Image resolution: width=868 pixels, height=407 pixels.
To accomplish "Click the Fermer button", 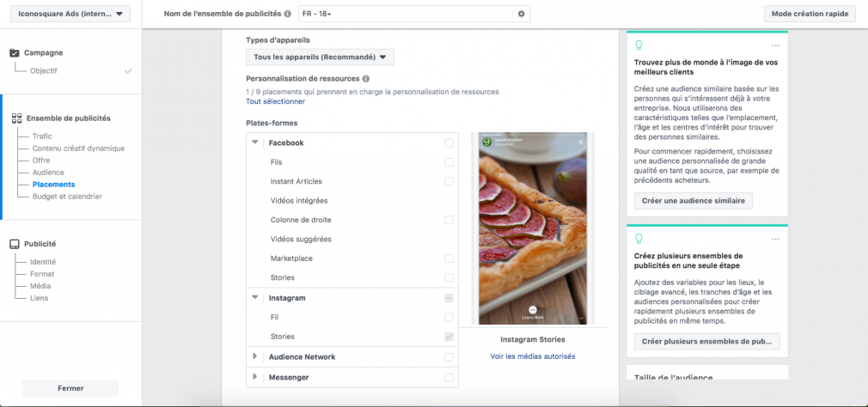I will 70,388.
